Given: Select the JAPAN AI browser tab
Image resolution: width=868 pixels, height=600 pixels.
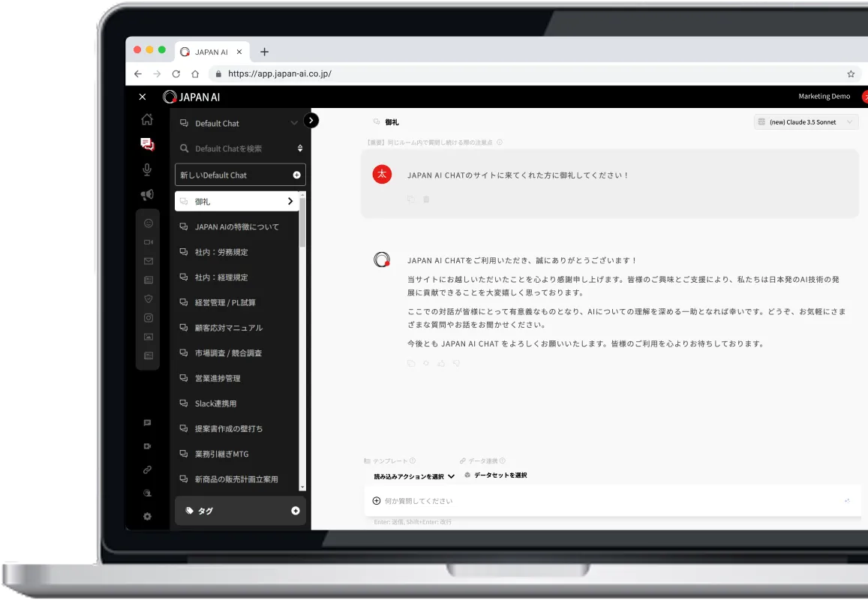Looking at the screenshot, I should 212,52.
